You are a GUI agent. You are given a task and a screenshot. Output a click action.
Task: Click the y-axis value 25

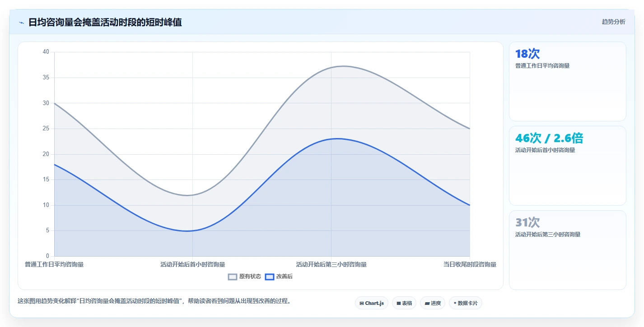(46, 129)
